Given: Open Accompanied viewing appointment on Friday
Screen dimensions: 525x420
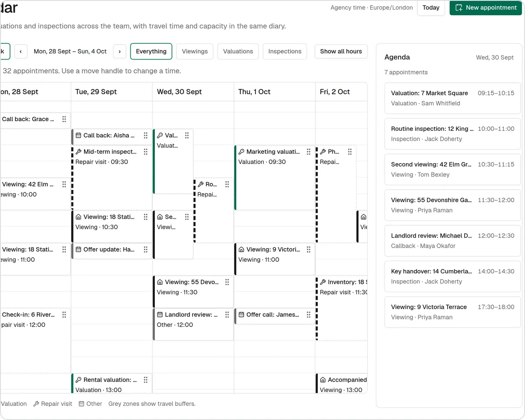Looking at the screenshot, I should coord(342,384).
